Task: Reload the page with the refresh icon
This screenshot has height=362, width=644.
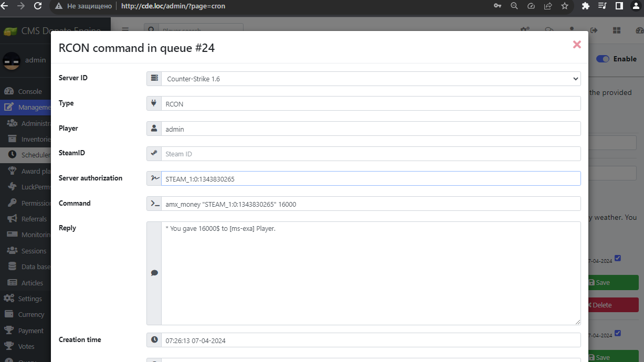Action: 38,6
